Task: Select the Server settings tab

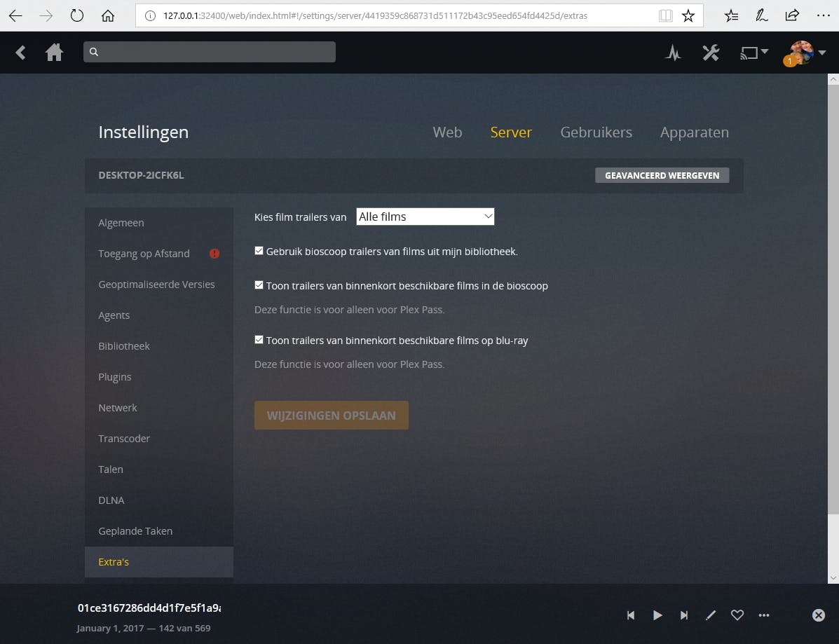Action: (x=511, y=132)
